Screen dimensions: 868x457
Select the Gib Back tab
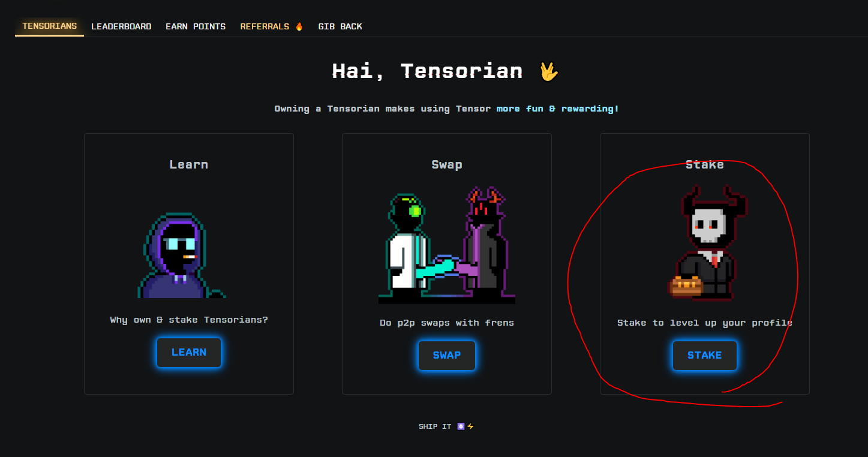point(340,26)
